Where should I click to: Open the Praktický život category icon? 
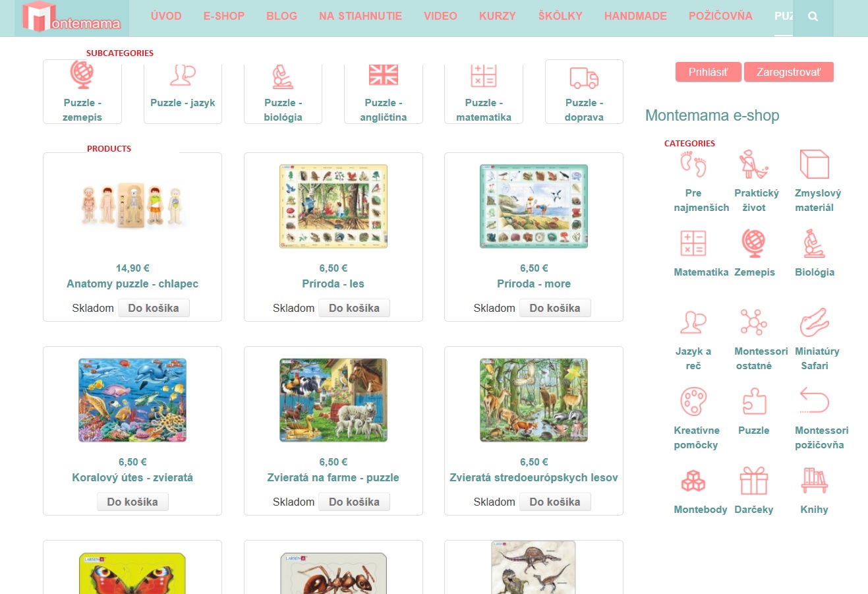(x=754, y=164)
